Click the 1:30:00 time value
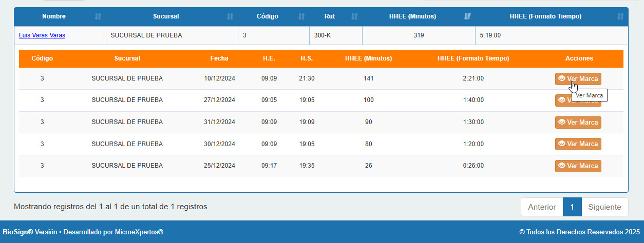 click(473, 122)
